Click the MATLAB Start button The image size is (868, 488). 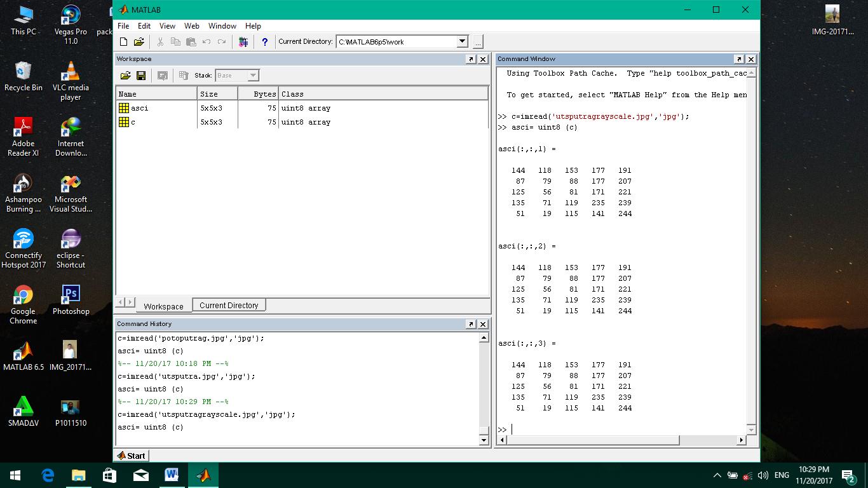[x=131, y=456]
